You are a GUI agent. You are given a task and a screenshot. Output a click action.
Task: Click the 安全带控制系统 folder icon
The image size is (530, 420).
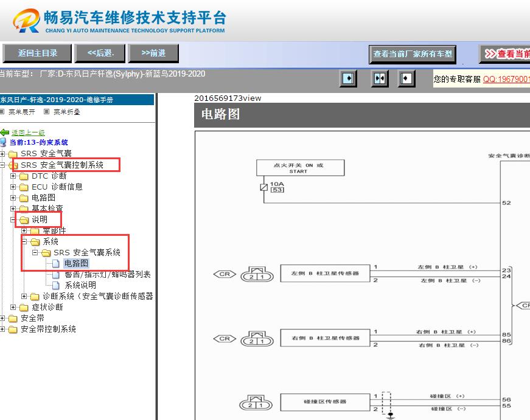click(13, 329)
